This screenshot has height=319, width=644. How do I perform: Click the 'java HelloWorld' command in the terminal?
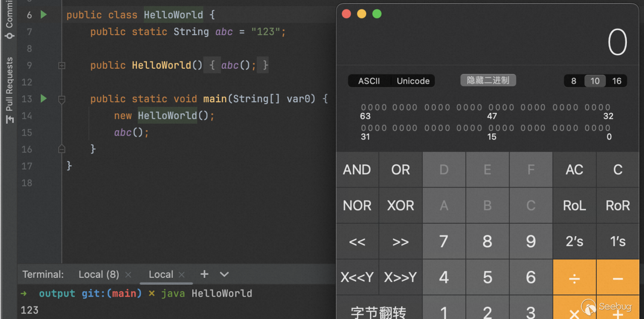207,294
